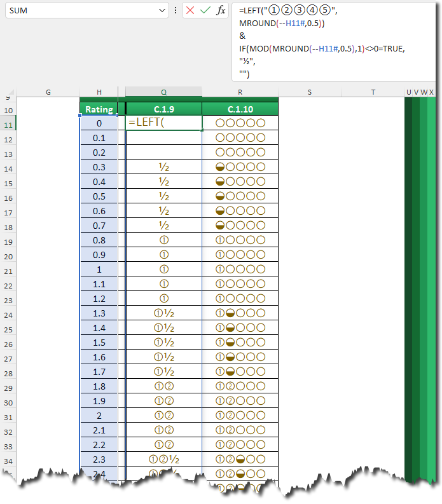This screenshot has height=504, width=442.
Task: Click the Rating header cell
Action: point(99,109)
